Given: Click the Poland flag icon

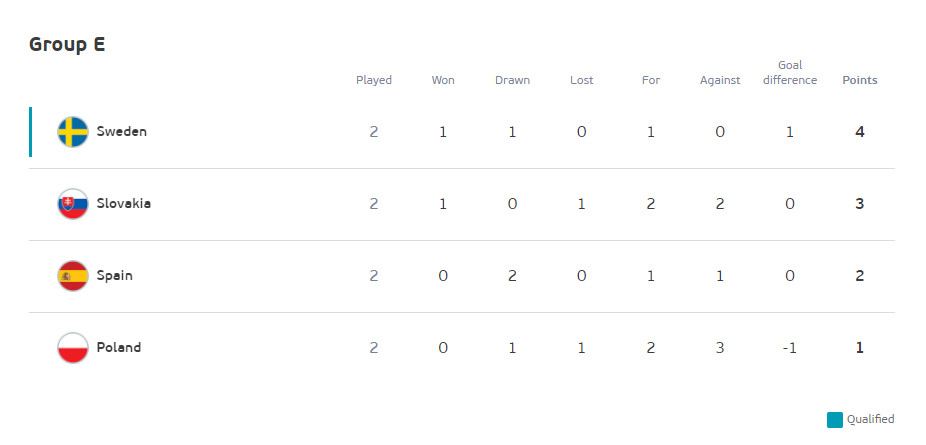Looking at the screenshot, I should coord(73,348).
